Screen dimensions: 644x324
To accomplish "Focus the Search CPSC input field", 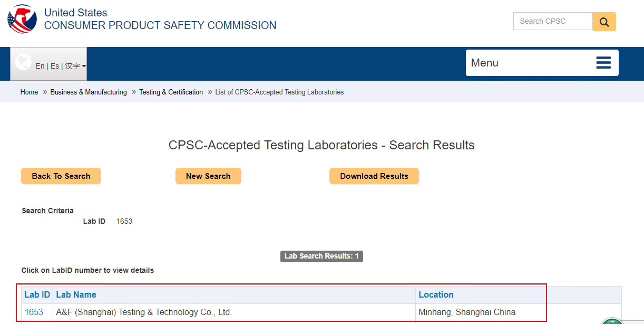I will coord(553,22).
